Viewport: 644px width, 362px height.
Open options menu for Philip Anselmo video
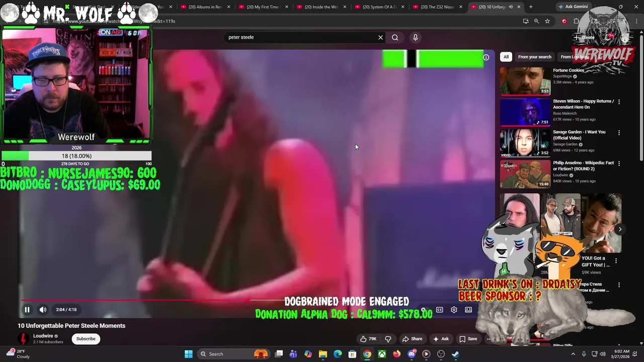[619, 163]
